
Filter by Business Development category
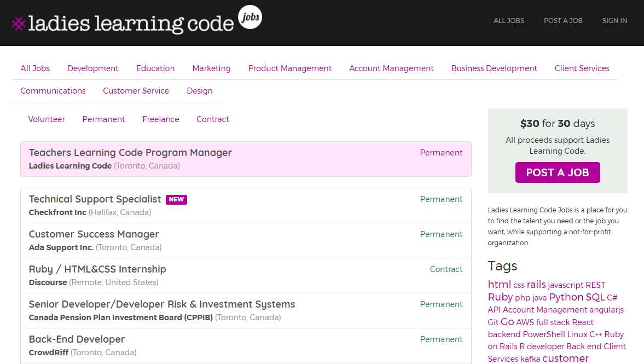coord(494,68)
